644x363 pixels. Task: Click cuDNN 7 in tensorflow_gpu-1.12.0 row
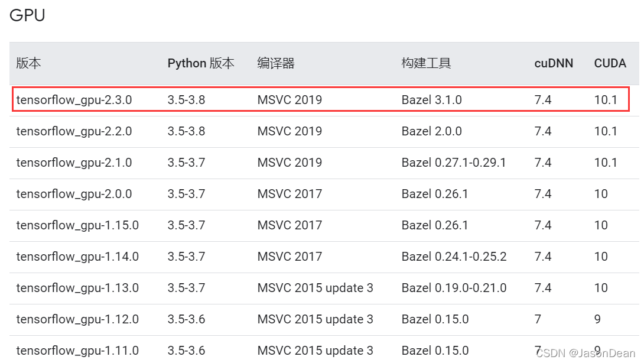click(x=538, y=319)
